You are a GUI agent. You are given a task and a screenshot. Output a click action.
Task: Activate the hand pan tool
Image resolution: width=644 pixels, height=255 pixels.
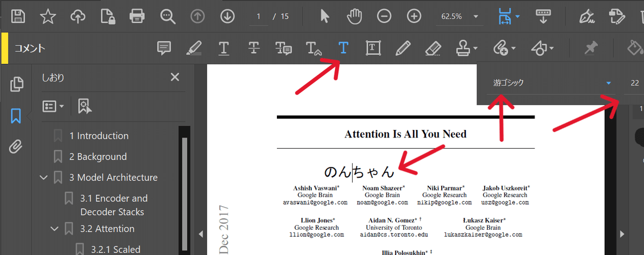tap(354, 17)
